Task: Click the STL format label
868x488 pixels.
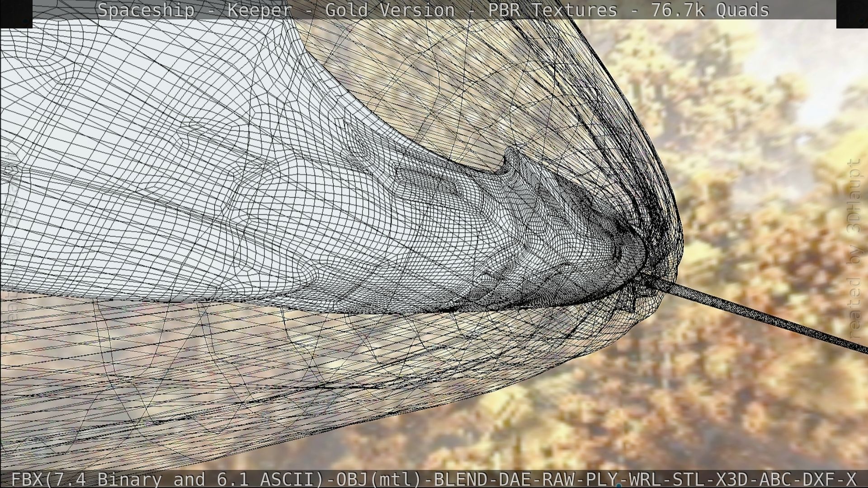Action: click(689, 479)
